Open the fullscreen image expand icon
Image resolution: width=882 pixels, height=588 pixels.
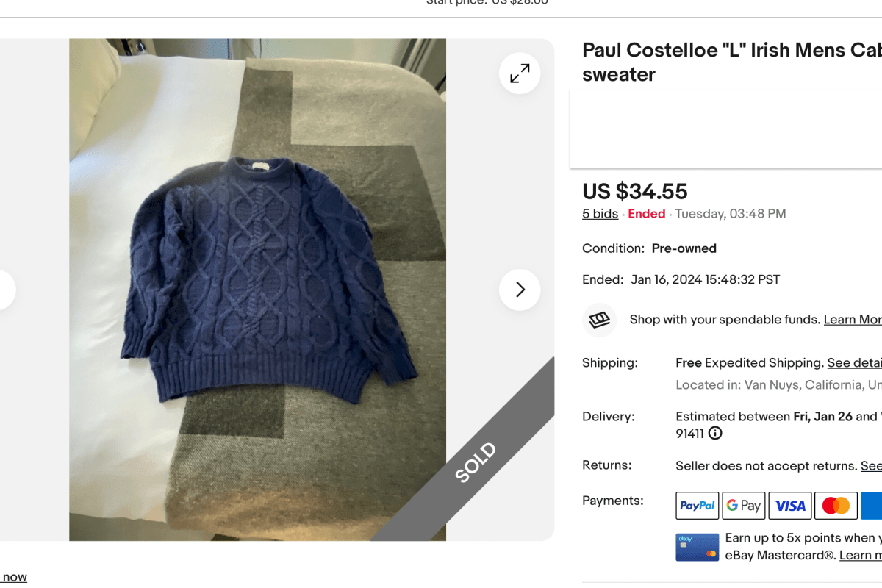pos(520,73)
